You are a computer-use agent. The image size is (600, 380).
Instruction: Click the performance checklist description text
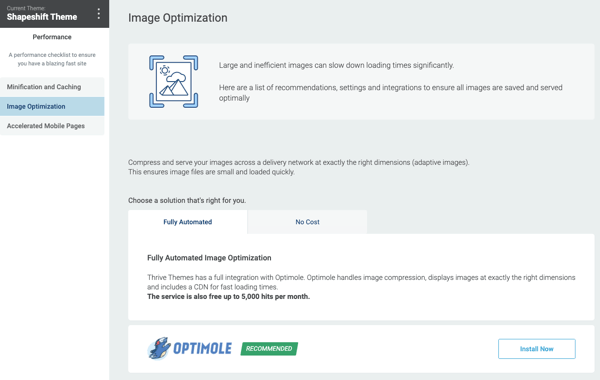pyautogui.click(x=52, y=59)
